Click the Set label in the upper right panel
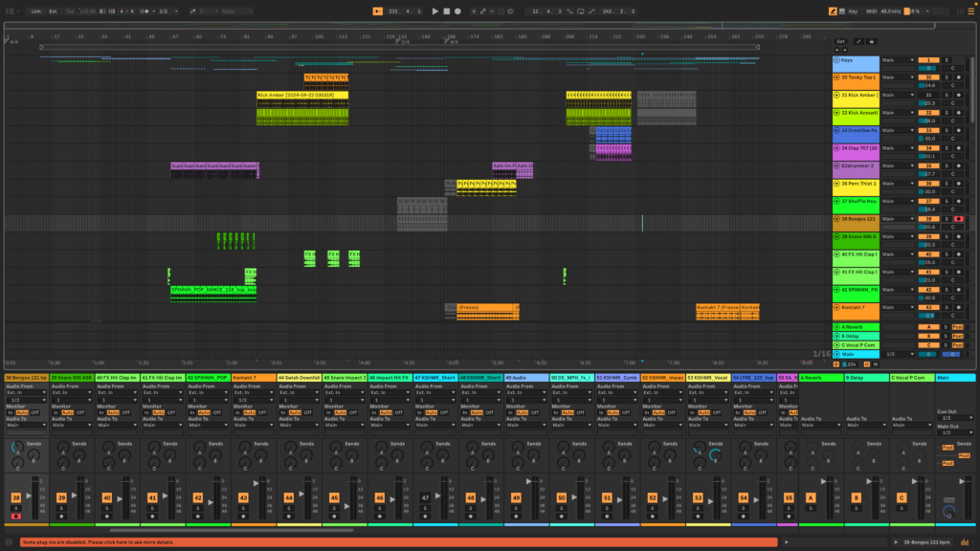Screen dimensions: 980x551 840,41
